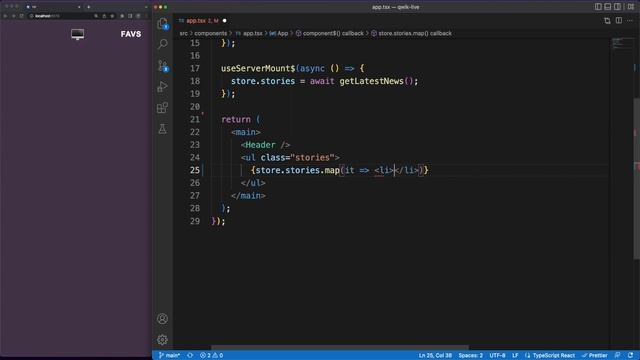Reload the page in the browser window
The image size is (640, 360).
click(x=21, y=16)
